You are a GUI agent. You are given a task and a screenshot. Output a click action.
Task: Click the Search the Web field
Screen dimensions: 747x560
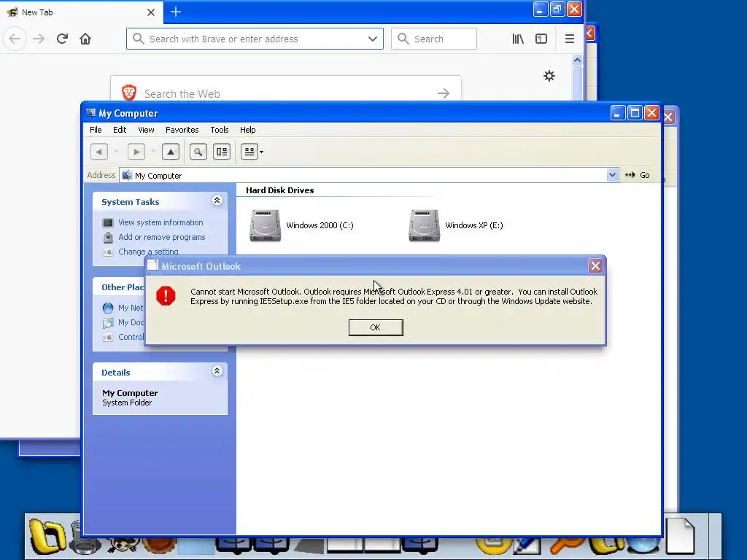click(x=286, y=89)
